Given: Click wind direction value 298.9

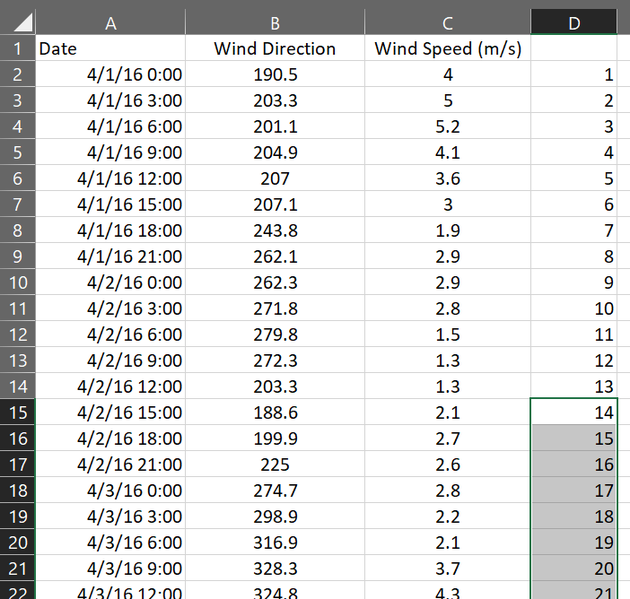Looking at the screenshot, I should point(275,516).
